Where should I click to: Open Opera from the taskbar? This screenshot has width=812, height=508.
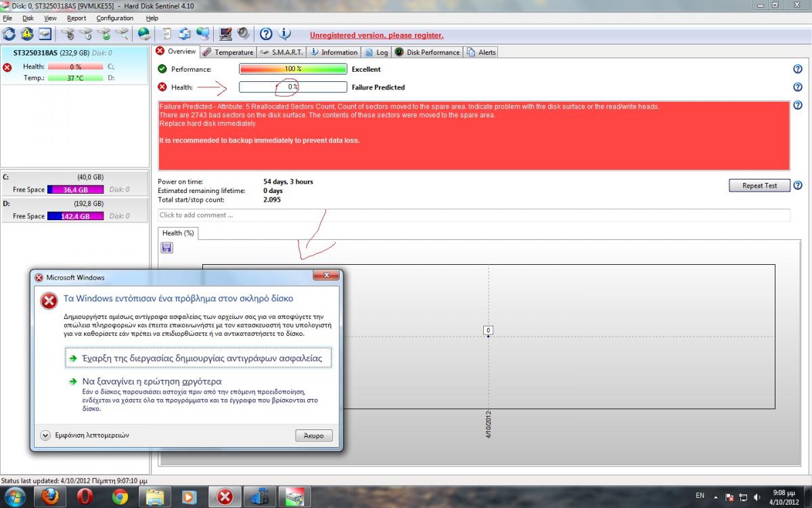pyautogui.click(x=85, y=497)
